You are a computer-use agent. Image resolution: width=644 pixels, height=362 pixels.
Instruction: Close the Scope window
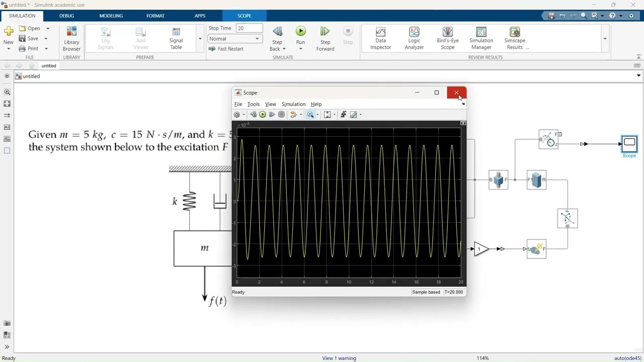(456, 93)
